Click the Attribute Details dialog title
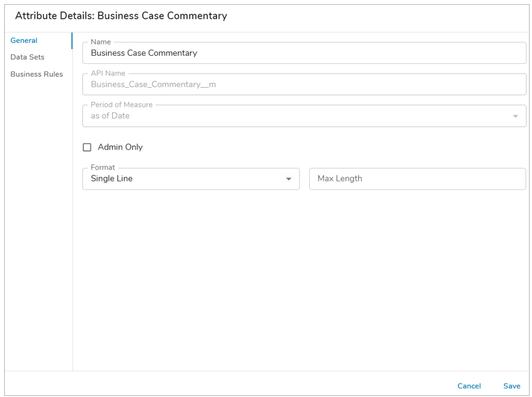This screenshot has height=397, width=532. coord(121,15)
